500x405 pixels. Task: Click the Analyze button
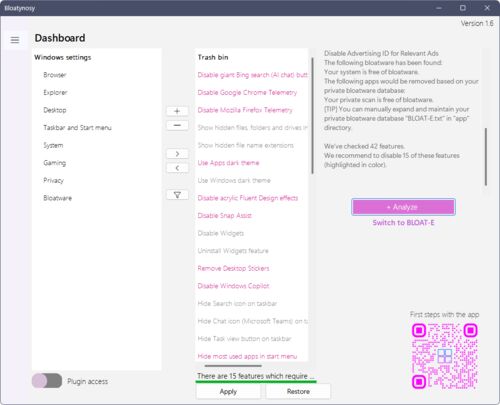tap(403, 207)
